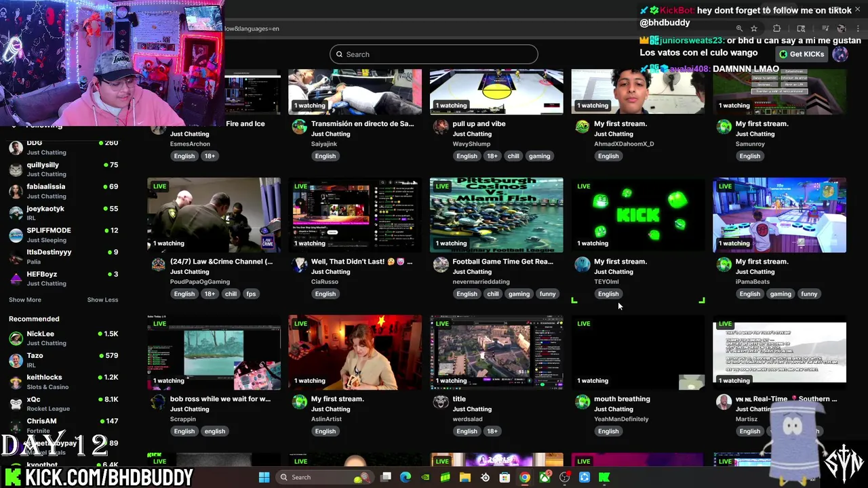The height and width of the screenshot is (488, 868).
Task: Open 'pull up and vibe' stream title
Action: tap(479, 123)
